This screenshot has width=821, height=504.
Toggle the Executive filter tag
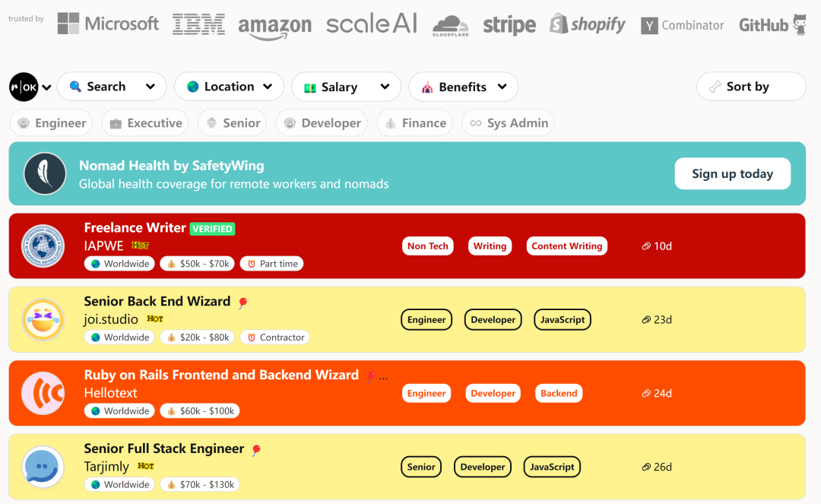click(x=145, y=123)
